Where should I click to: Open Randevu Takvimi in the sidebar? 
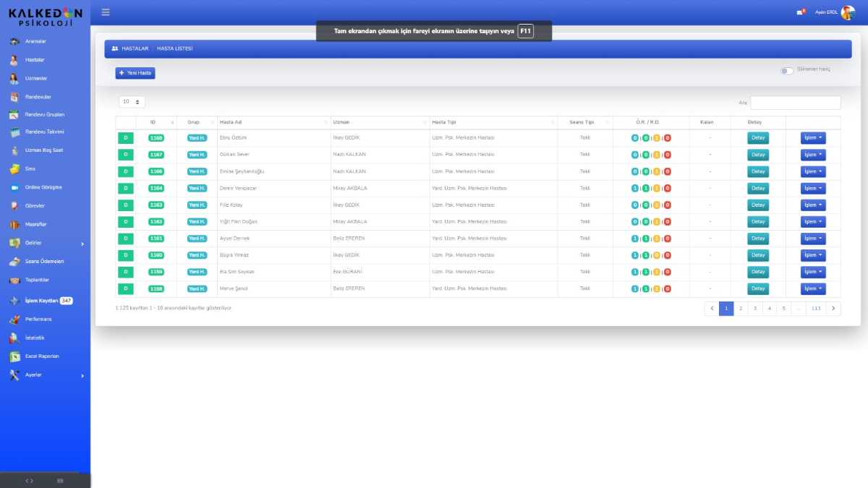point(45,132)
